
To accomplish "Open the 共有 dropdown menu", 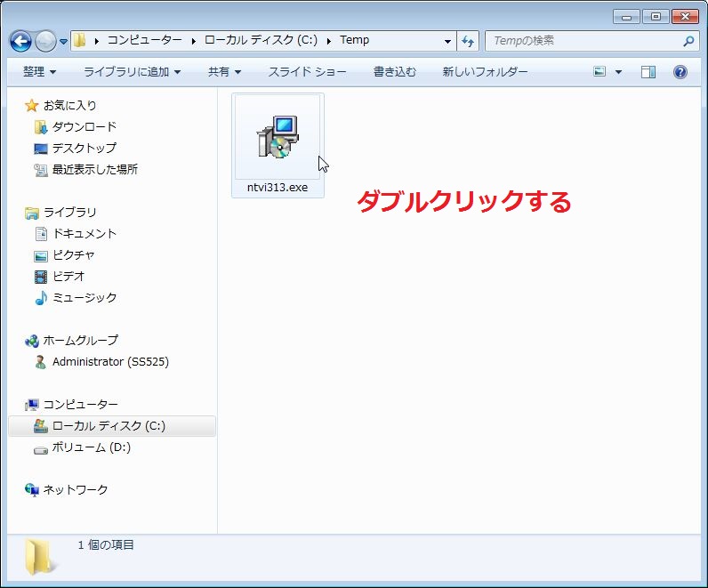I will click(x=224, y=72).
